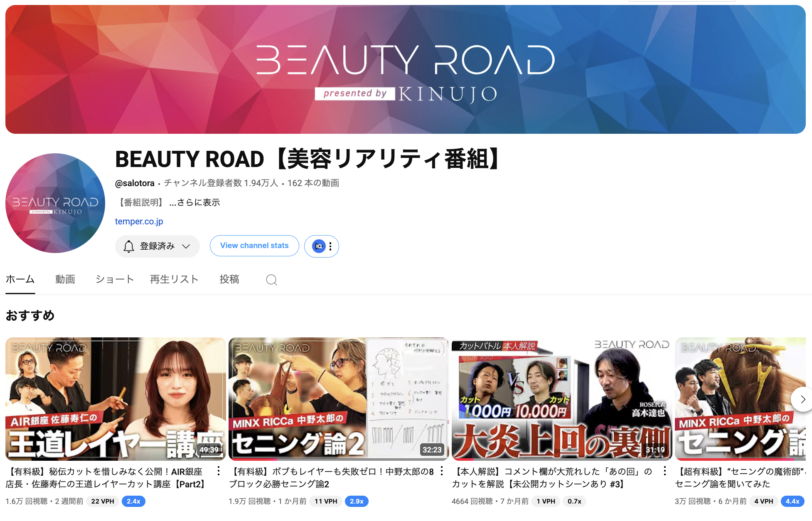This screenshot has height=521, width=812.
Task: Open options menu for 佐藤寿仁 layer cut video
Action: pyautogui.click(x=219, y=471)
